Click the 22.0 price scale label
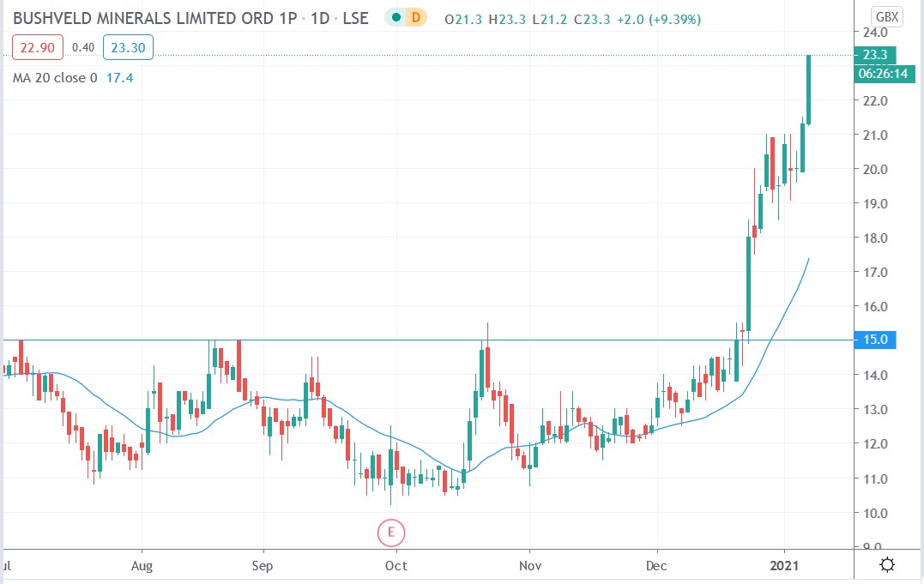 [875, 101]
